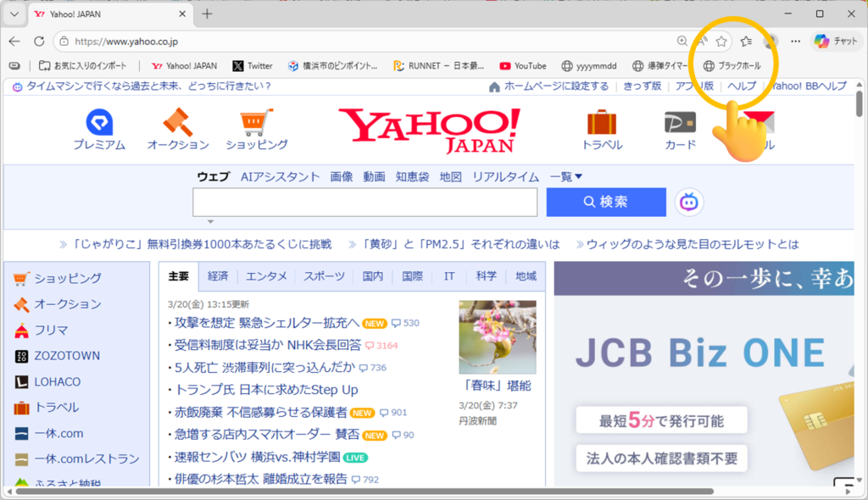Click the Yahoo Premium icon
This screenshot has height=500, width=868.
[98, 123]
